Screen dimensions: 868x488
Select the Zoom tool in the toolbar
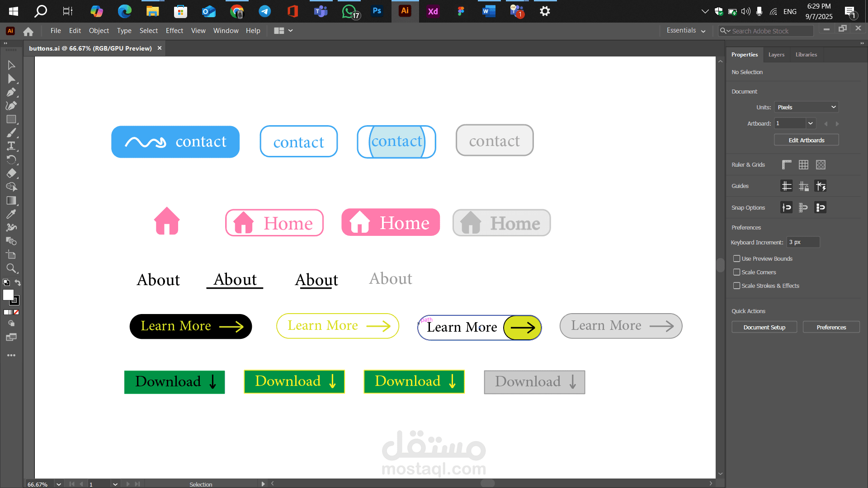[x=11, y=268]
